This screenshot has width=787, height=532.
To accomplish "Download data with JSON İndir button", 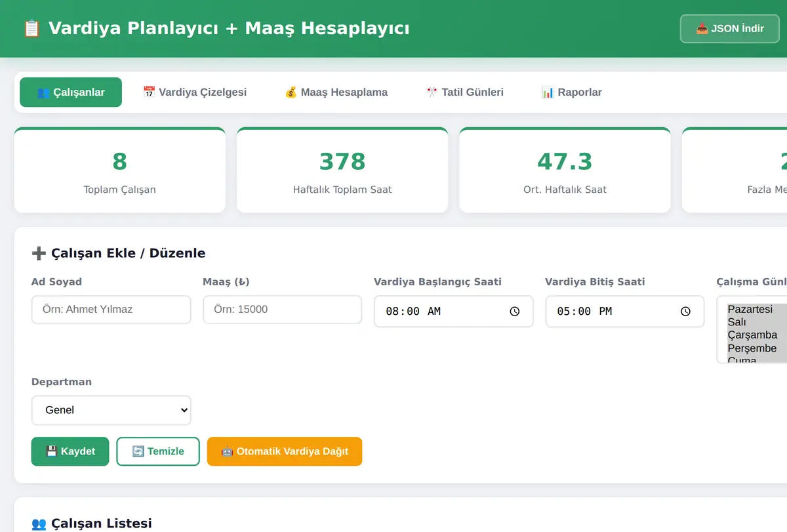I will [x=729, y=29].
